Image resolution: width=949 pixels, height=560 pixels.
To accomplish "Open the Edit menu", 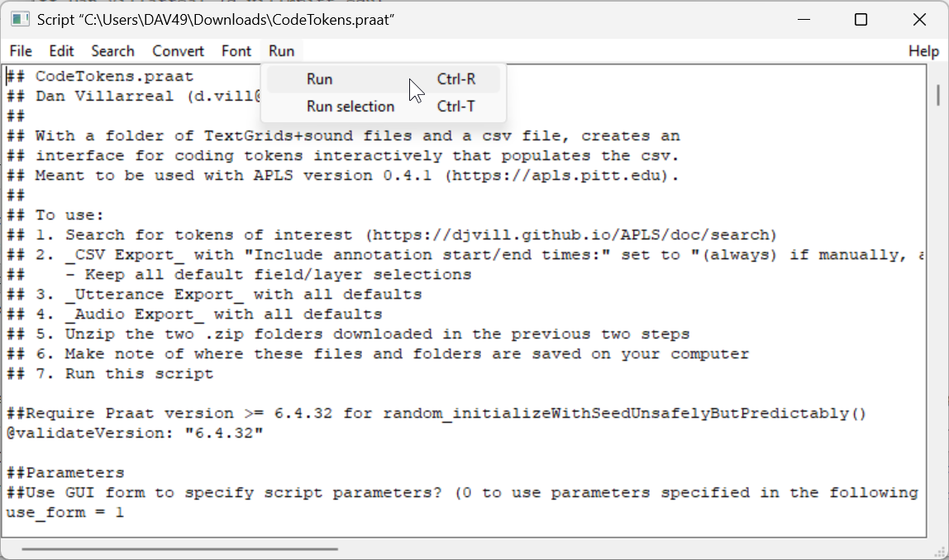I will [61, 51].
